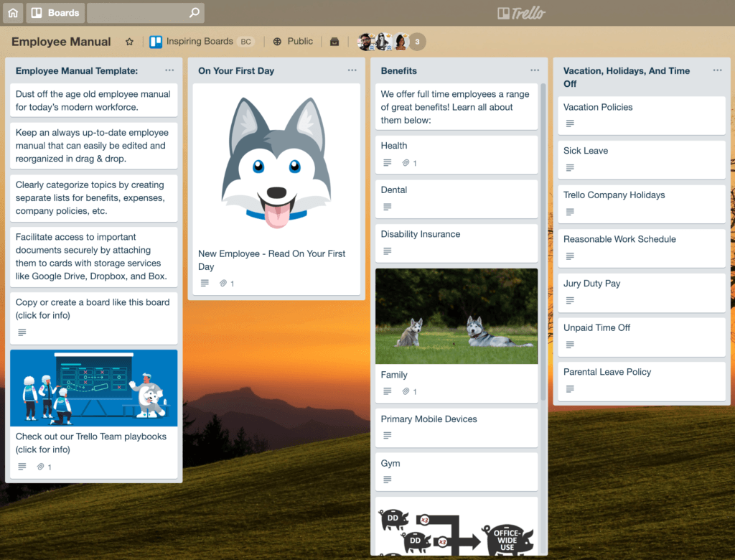This screenshot has width=735, height=560.
Task: Click the search input field
Action: (145, 13)
